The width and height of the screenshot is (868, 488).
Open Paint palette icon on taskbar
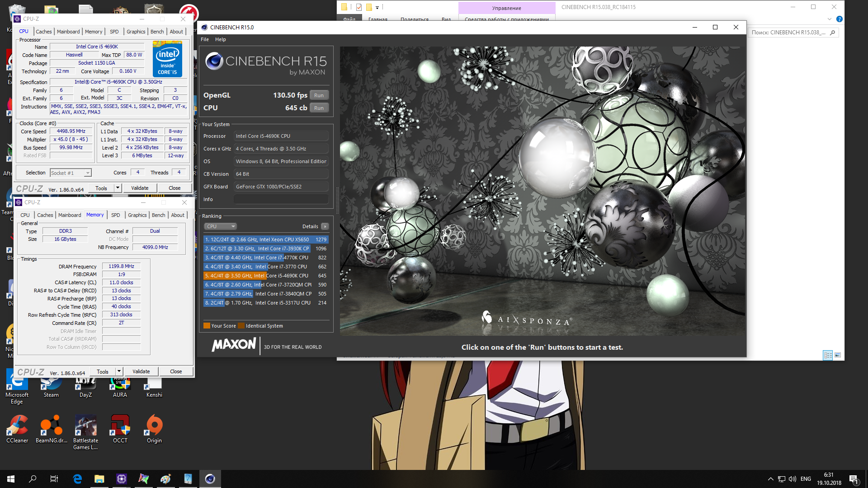pyautogui.click(x=165, y=479)
